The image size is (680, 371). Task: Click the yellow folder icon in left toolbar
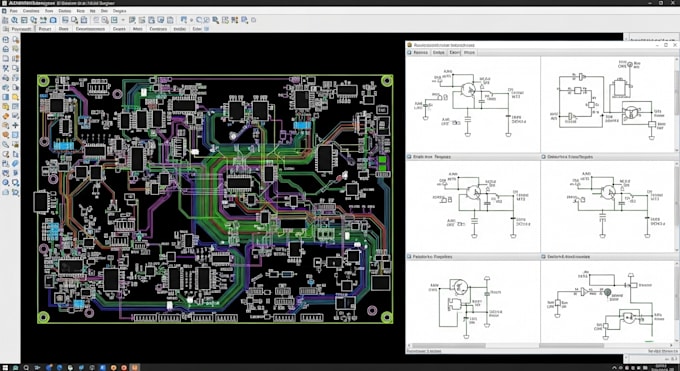point(16,97)
